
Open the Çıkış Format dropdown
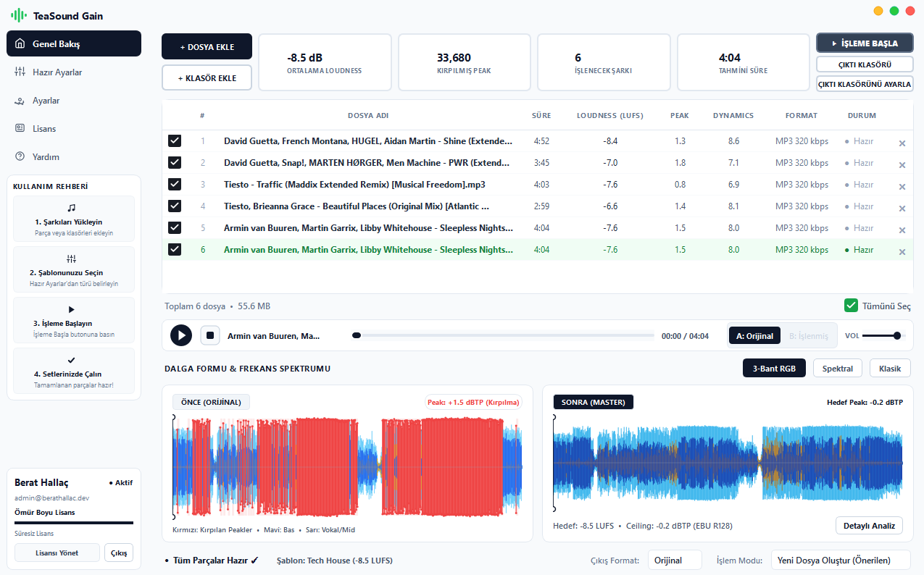[x=675, y=560]
